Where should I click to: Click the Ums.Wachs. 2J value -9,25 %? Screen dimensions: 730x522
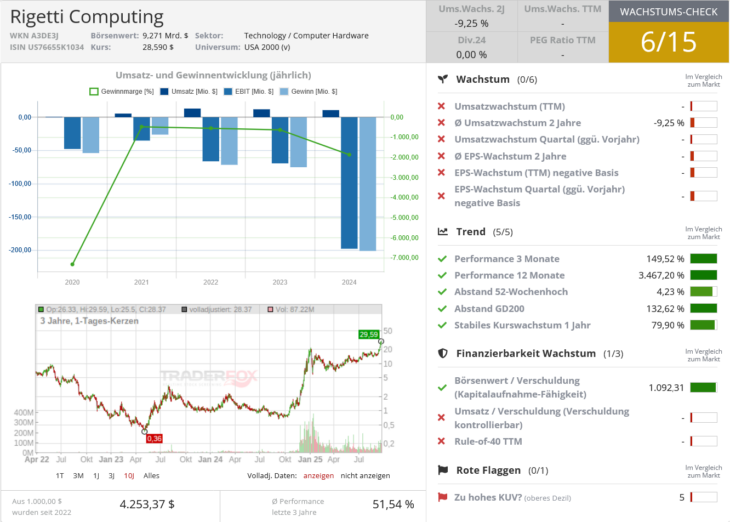tap(471, 23)
